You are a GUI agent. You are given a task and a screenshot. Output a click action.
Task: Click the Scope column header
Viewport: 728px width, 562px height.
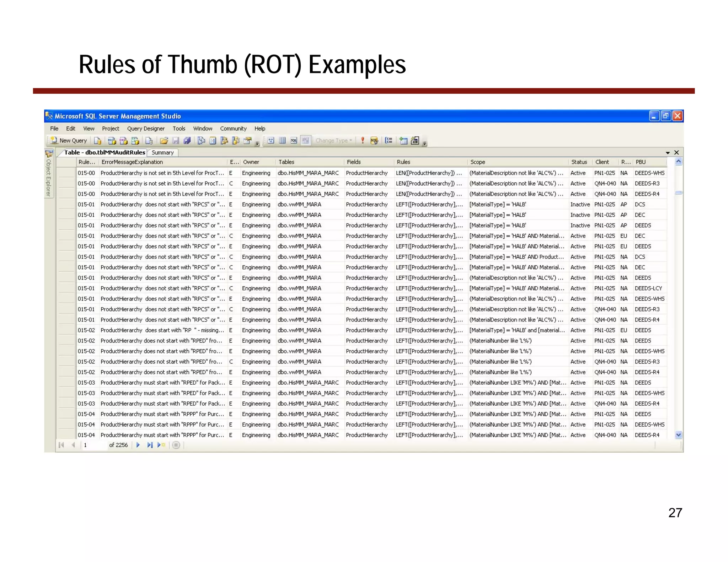coord(518,162)
